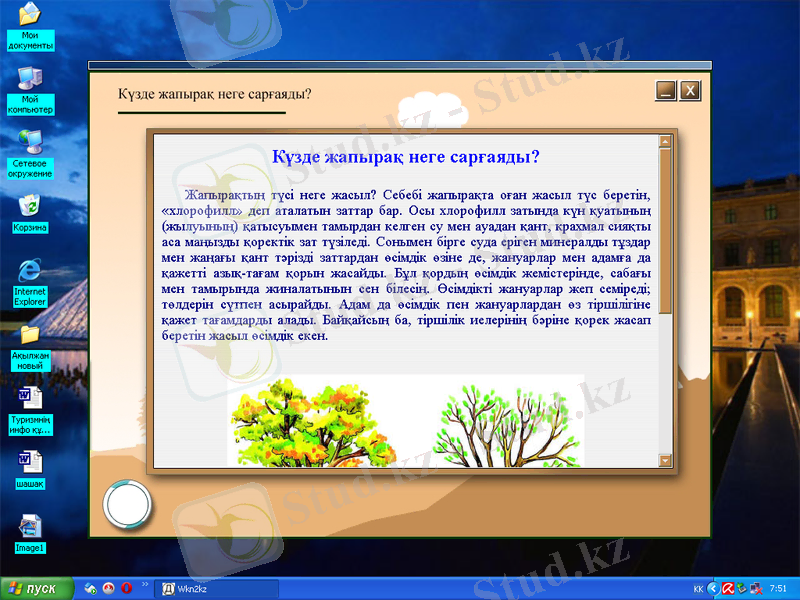This screenshot has width=800, height=600.
Task: Open the Корзина recycle bin
Action: (x=30, y=206)
